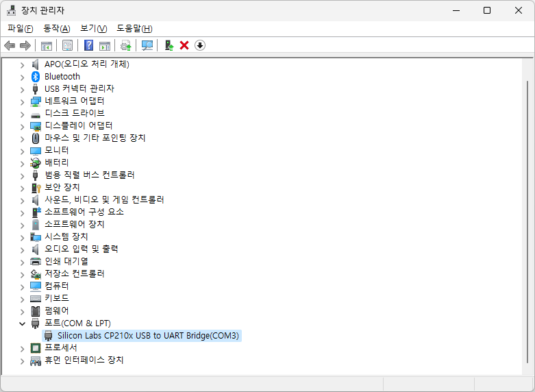Click the 프로세서 category icon

36,348
